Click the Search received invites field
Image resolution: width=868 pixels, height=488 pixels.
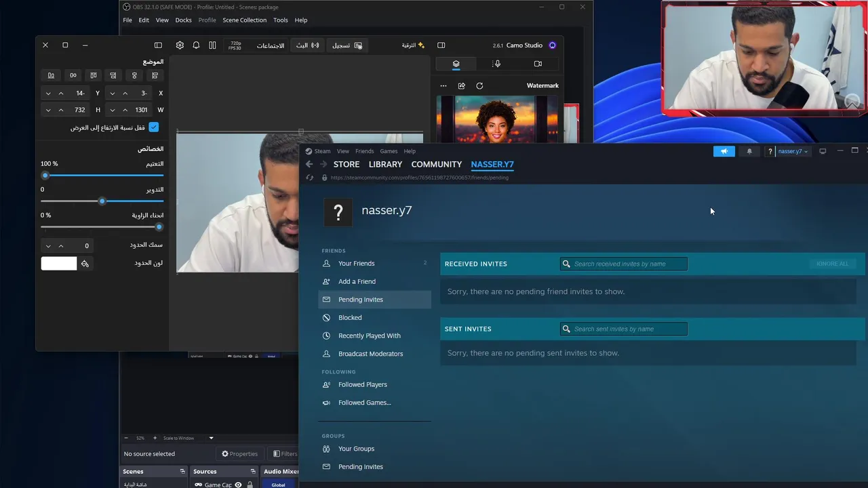(x=624, y=264)
